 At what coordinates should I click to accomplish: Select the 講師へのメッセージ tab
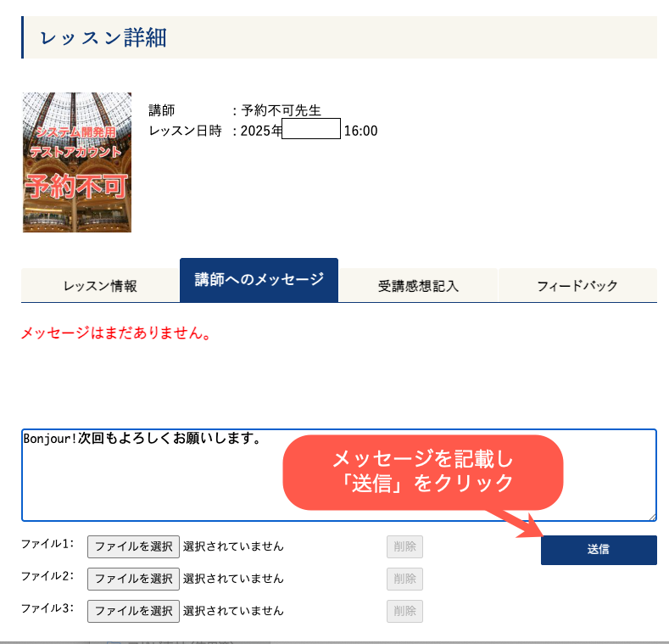coord(259,280)
